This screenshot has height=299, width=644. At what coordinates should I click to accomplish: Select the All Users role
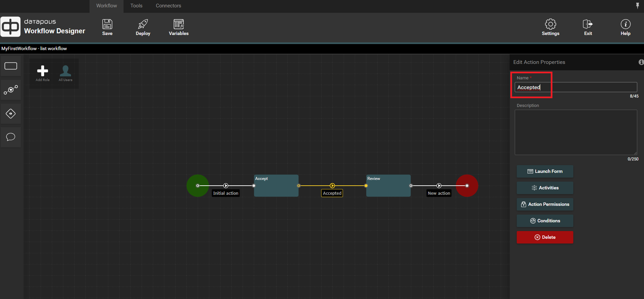(x=65, y=73)
